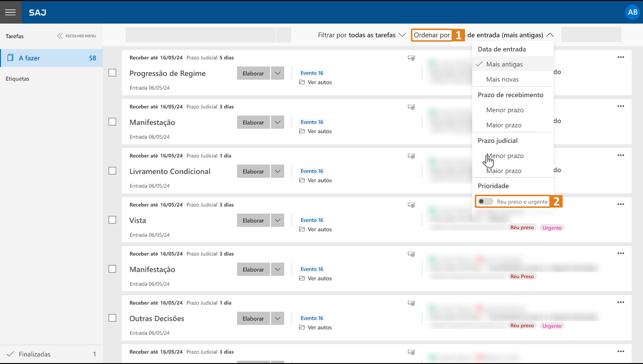Open more options for Progressão de Regime task

(x=620, y=58)
